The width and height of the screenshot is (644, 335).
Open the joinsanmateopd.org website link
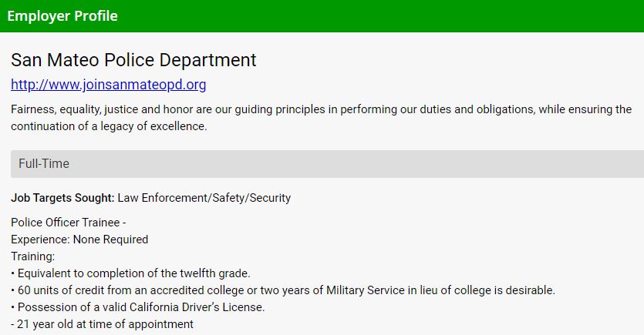click(x=108, y=85)
